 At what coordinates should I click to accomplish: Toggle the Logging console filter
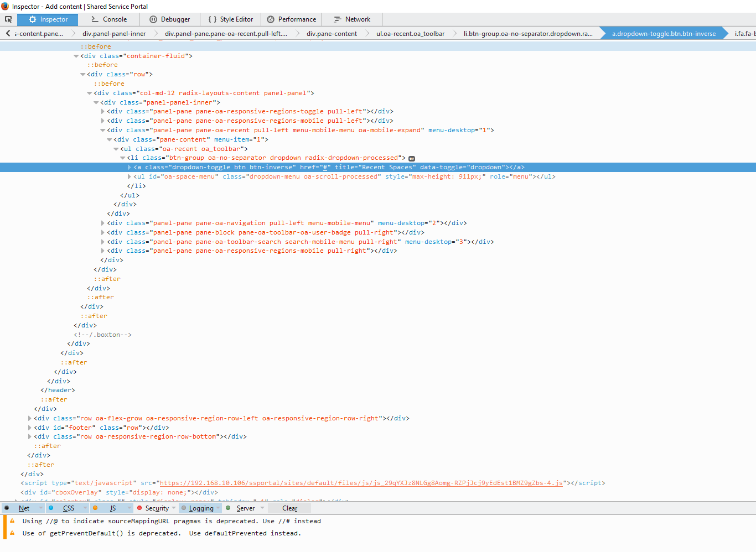pos(198,508)
